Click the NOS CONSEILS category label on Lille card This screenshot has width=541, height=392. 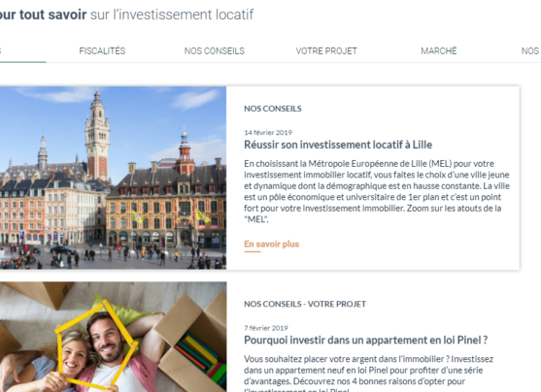pyautogui.click(x=273, y=109)
